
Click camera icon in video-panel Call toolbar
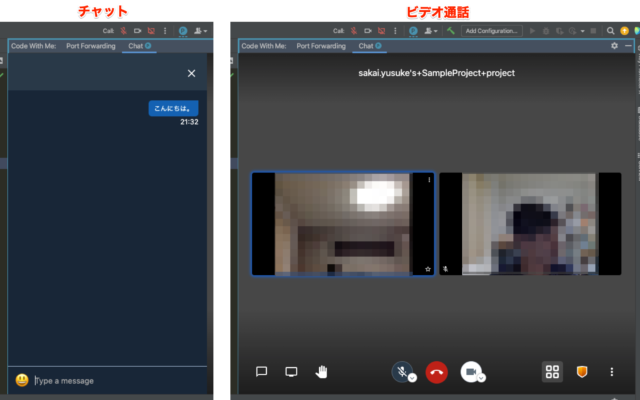[x=367, y=31]
